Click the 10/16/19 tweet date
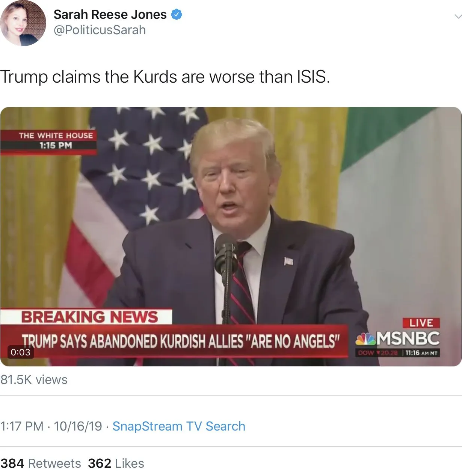The image size is (462, 476). point(78,426)
